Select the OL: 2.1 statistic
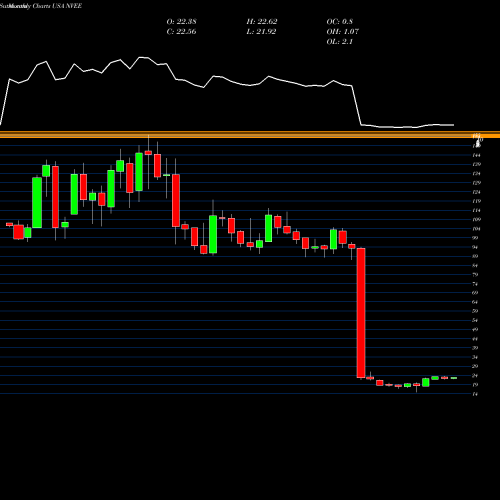Screen dimensions: 500x500 (339, 41)
